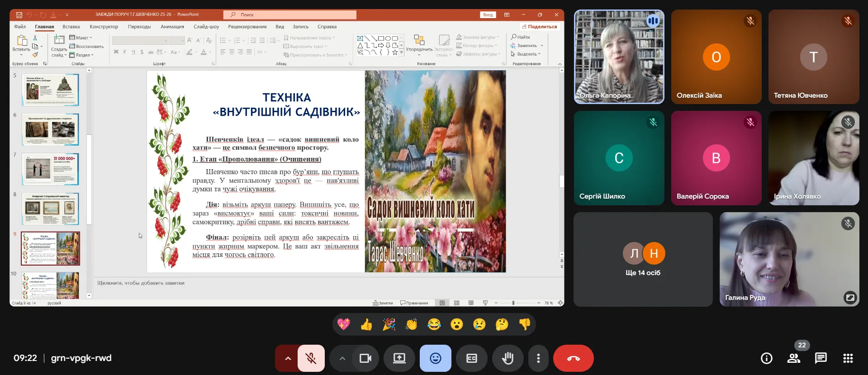The width and height of the screenshot is (868, 375).
Task: Send the clapping hands reaction
Action: point(411,324)
